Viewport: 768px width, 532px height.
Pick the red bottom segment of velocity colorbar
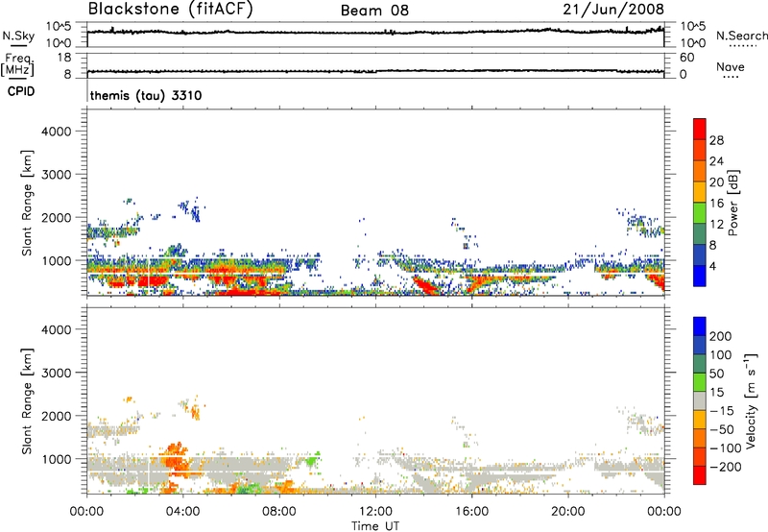(700, 475)
